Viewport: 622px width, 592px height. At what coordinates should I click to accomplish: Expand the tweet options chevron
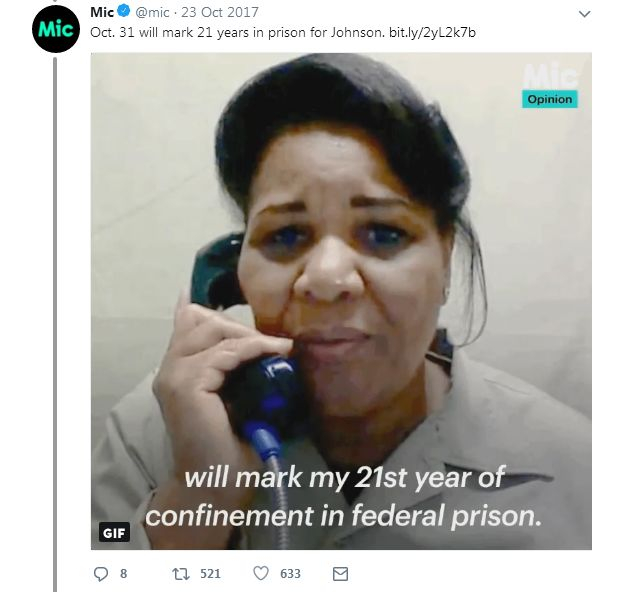click(x=584, y=14)
